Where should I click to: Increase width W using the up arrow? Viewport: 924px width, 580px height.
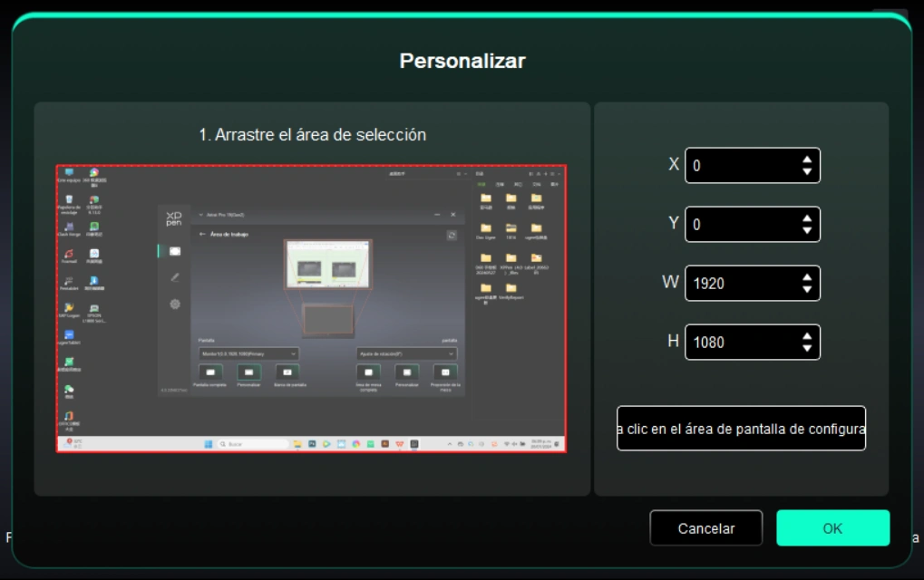807,278
